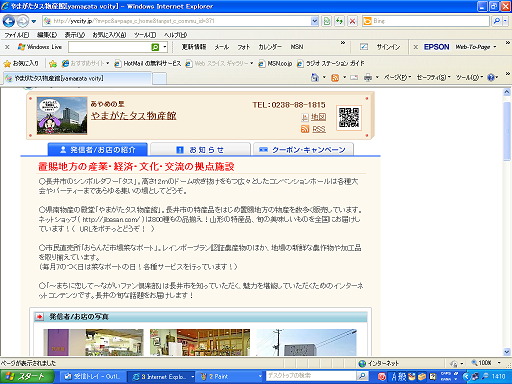Screen dimensions: 512x384
Task: Select the お知らせ tab
Action: (x=200, y=150)
